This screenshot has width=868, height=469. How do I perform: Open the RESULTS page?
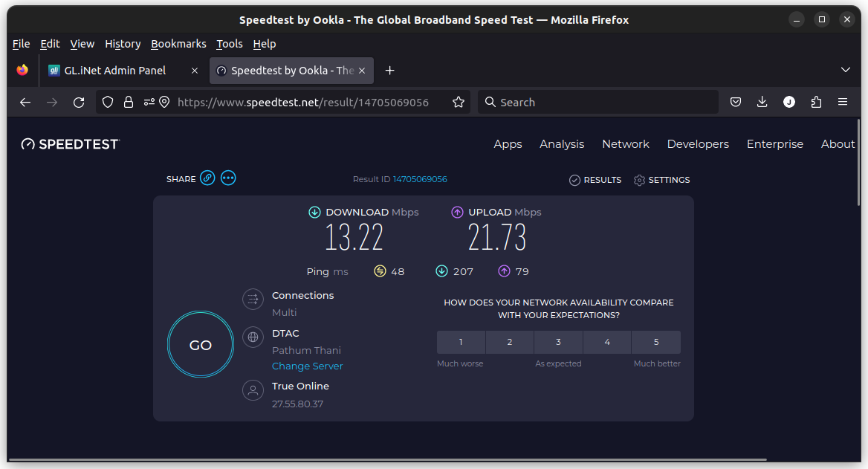click(595, 180)
